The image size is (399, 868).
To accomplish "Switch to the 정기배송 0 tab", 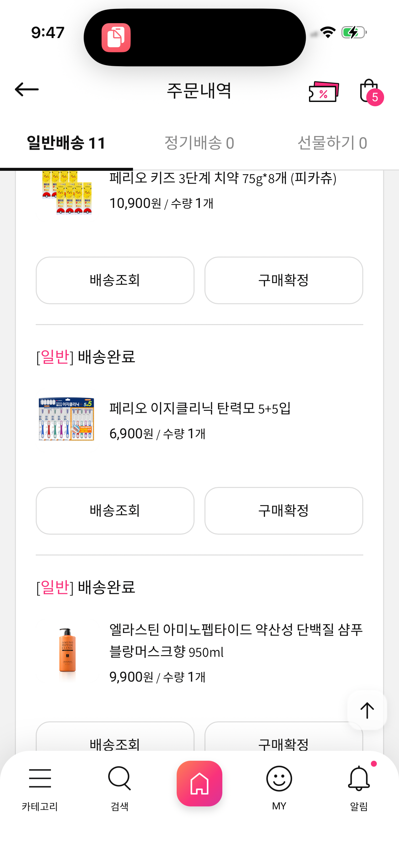I will coord(199,143).
